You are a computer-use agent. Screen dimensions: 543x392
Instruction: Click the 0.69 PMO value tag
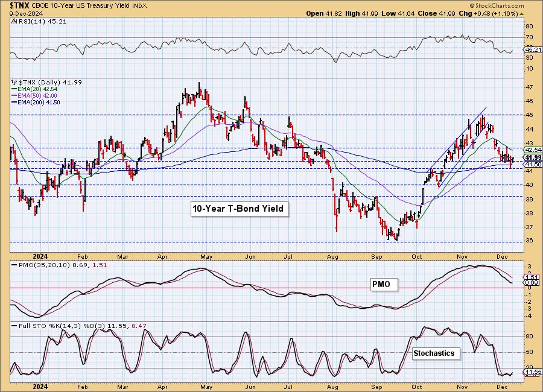(532, 283)
